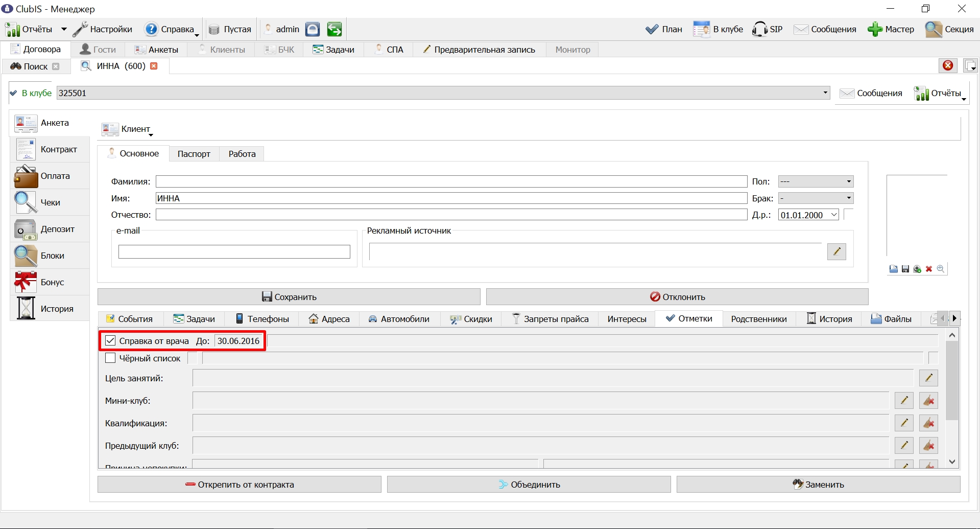This screenshot has height=529, width=980.
Task: Click the save photo floppy icon
Action: pos(905,269)
